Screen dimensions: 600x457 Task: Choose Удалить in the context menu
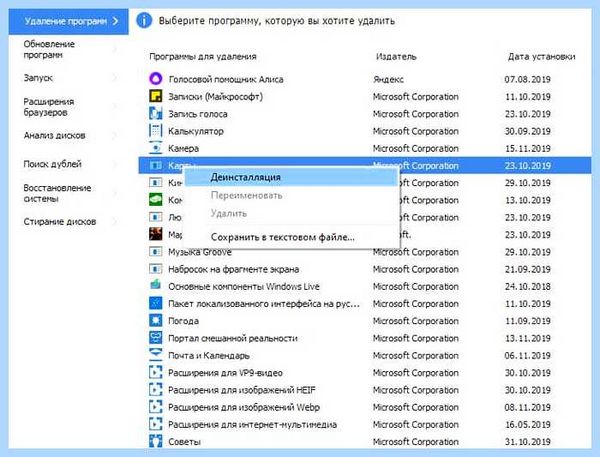[290, 213]
